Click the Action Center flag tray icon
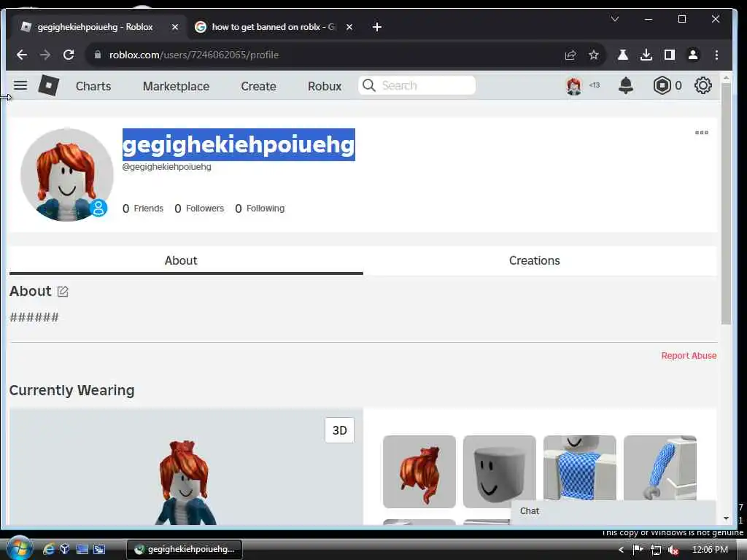 coord(638,550)
